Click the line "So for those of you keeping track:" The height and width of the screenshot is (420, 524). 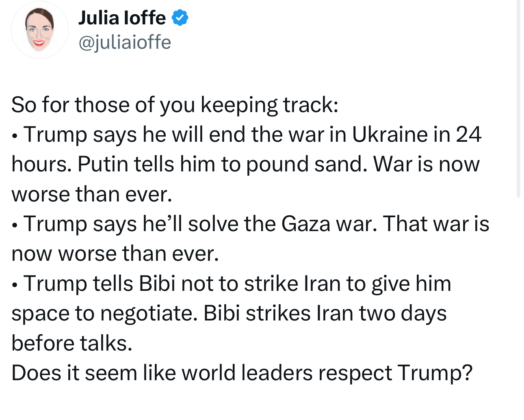175,105
